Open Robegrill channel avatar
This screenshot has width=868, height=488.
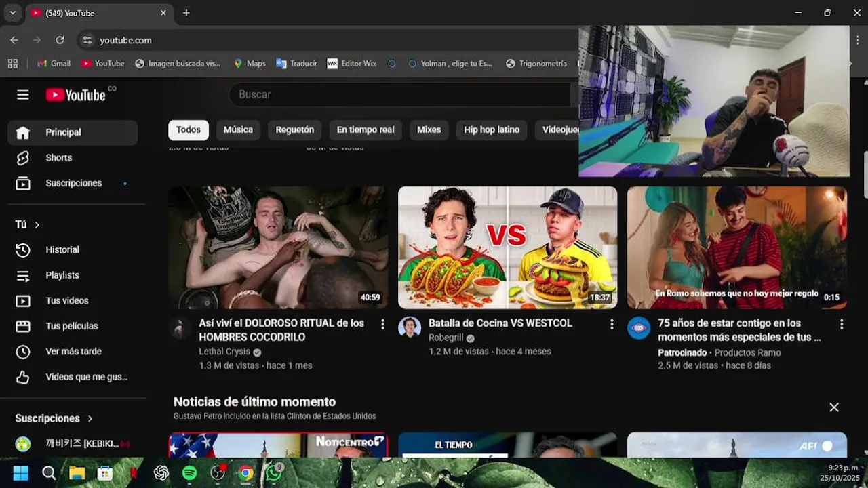coord(410,327)
